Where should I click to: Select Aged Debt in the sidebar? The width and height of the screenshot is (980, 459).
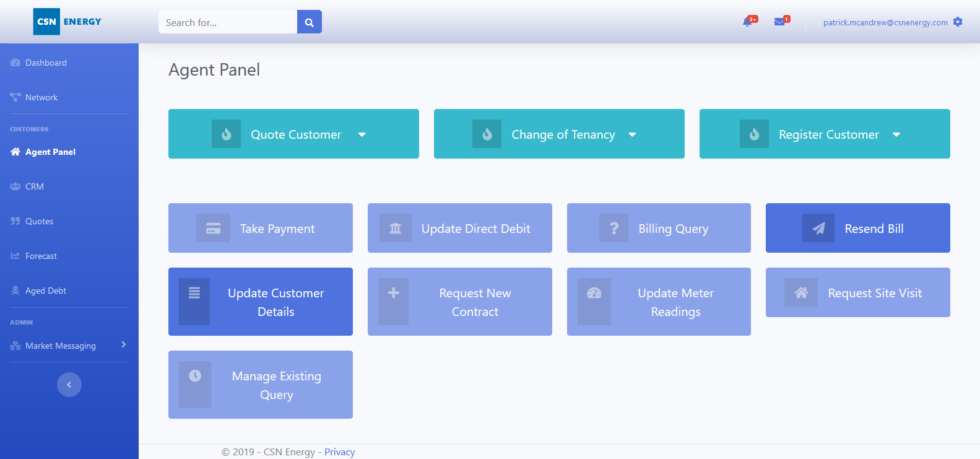click(x=45, y=291)
